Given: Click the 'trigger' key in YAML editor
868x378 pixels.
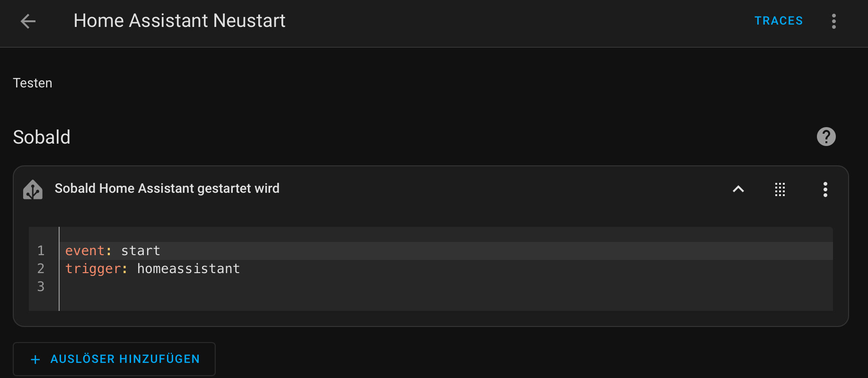Looking at the screenshot, I should tap(93, 269).
